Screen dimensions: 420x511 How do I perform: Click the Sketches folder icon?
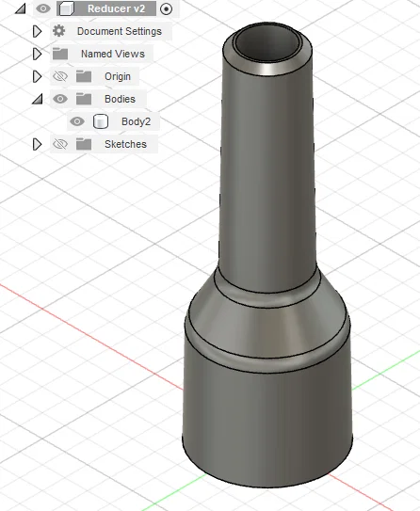(84, 144)
